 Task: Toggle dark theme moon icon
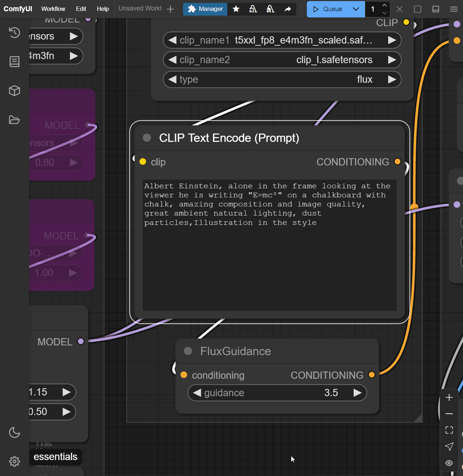14,432
